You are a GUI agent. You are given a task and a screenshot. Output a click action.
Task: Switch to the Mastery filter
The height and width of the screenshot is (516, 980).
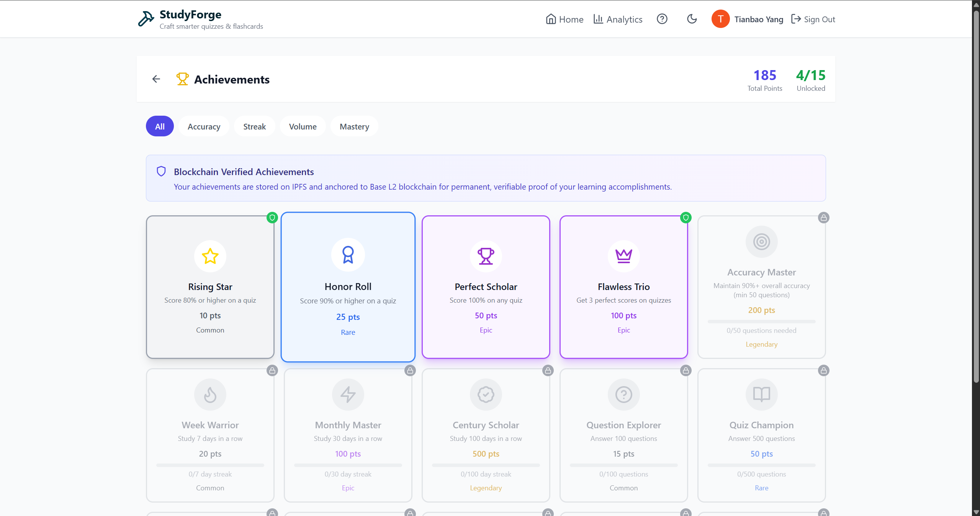coord(354,126)
